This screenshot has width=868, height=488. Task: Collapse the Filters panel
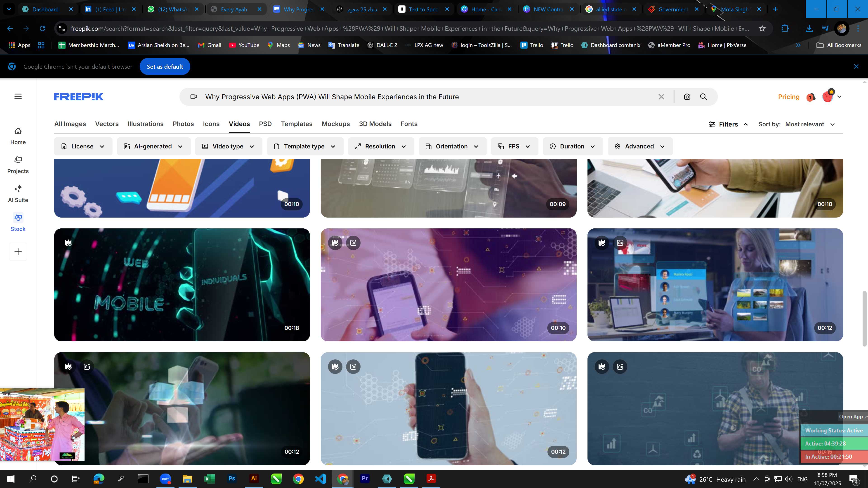(729, 124)
